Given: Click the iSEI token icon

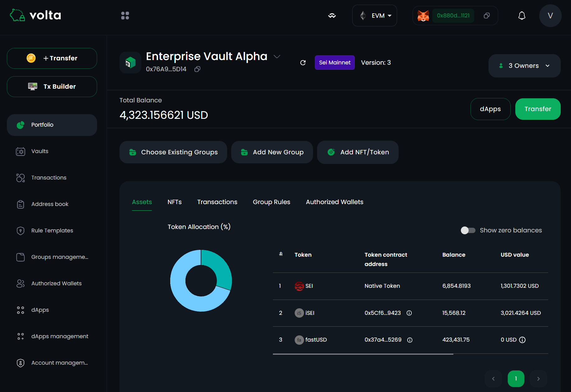Looking at the screenshot, I should pos(299,313).
